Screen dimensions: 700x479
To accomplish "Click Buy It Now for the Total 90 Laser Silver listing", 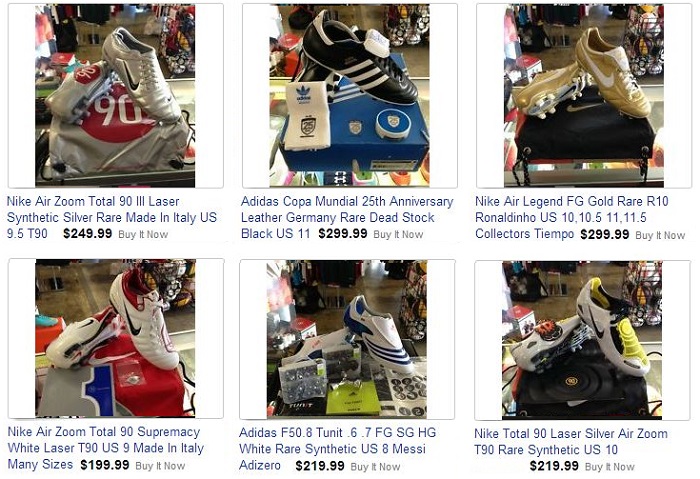I will pos(609,467).
